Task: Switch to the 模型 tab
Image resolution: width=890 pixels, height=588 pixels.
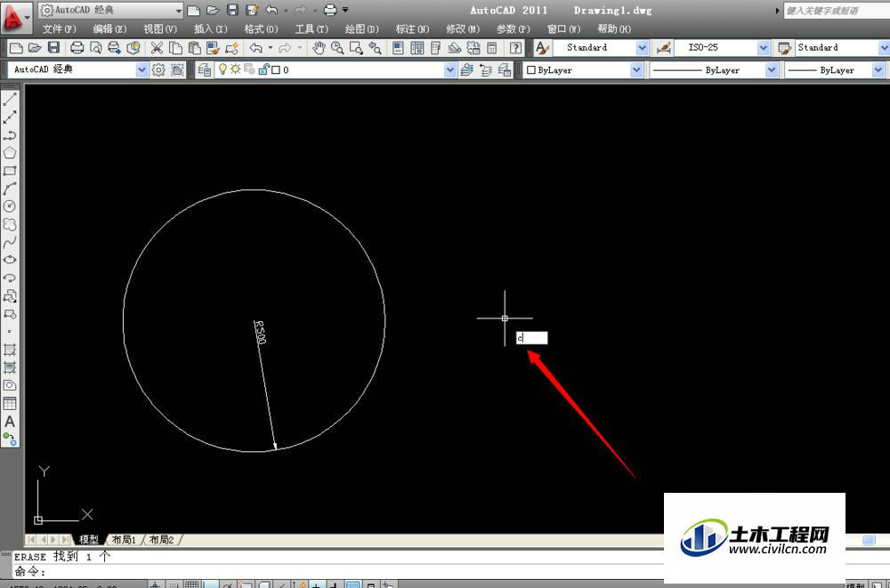Action: [88, 540]
